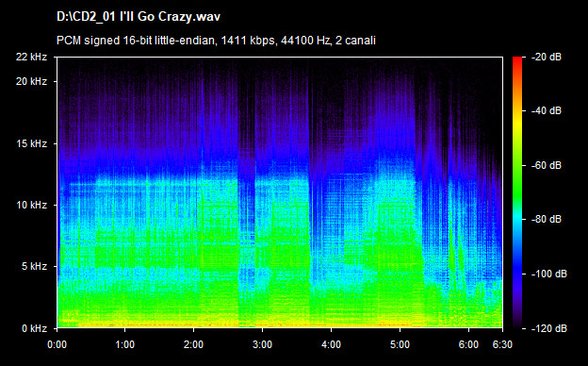Click the 4:00 time axis marker
Viewport: 588px width, 366px height.
pos(331,344)
